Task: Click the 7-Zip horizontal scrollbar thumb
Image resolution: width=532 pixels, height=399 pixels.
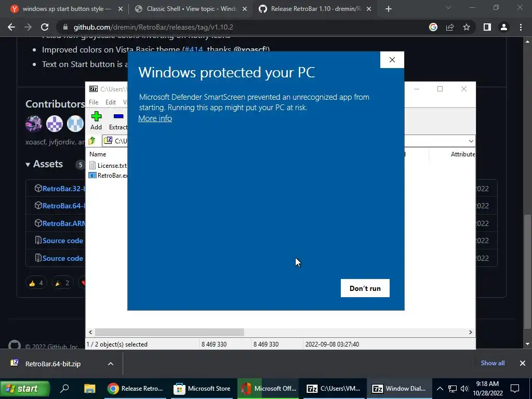Action: click(169, 332)
